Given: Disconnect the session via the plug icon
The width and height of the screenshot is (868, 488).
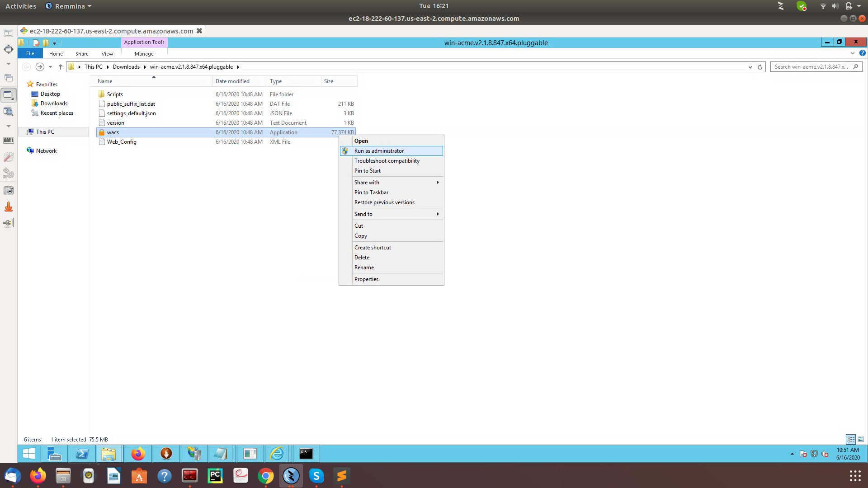Looking at the screenshot, I should [x=8, y=222].
